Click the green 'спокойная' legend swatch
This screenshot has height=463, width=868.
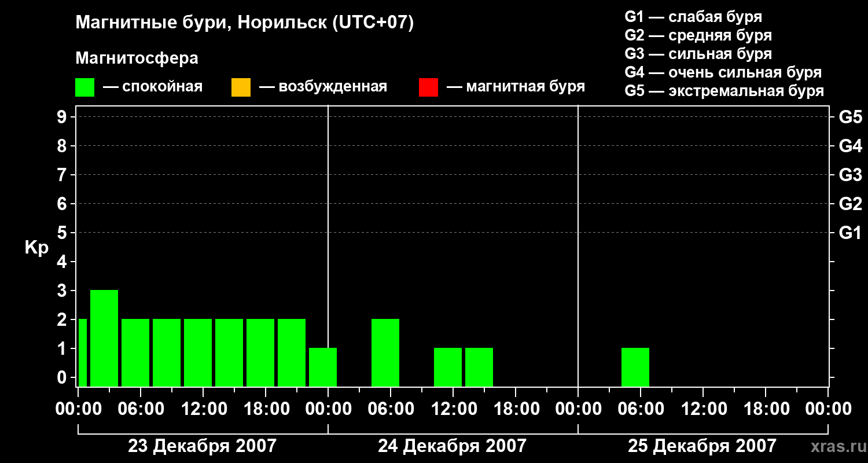(x=84, y=87)
